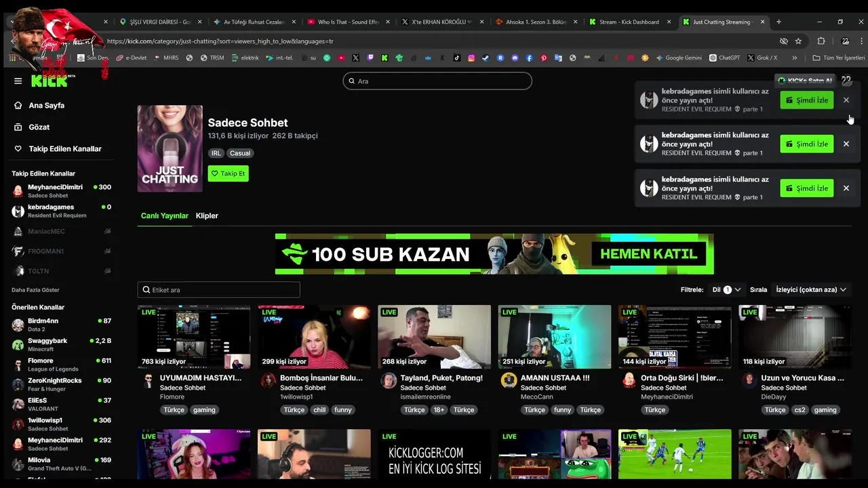The height and width of the screenshot is (488, 868).
Task: Switch to Who Is That YouTube tab
Action: pyautogui.click(x=348, y=22)
